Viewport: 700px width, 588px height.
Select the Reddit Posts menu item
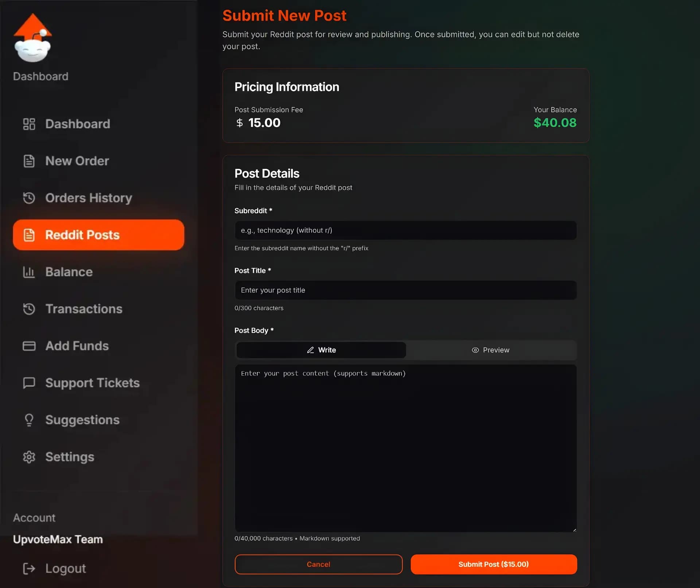[98, 235]
